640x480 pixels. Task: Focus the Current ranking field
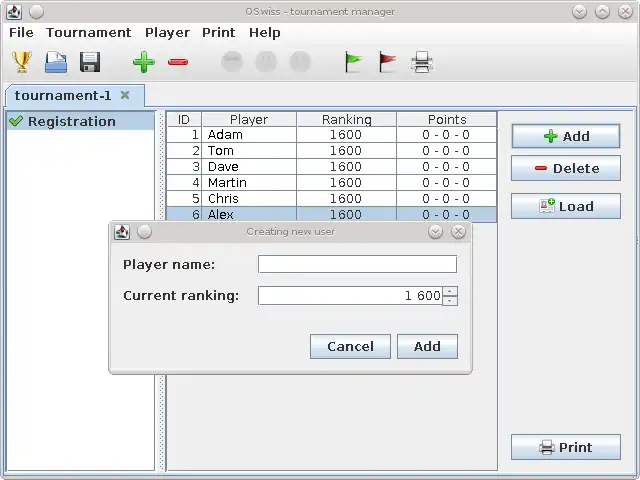pyautogui.click(x=350, y=296)
